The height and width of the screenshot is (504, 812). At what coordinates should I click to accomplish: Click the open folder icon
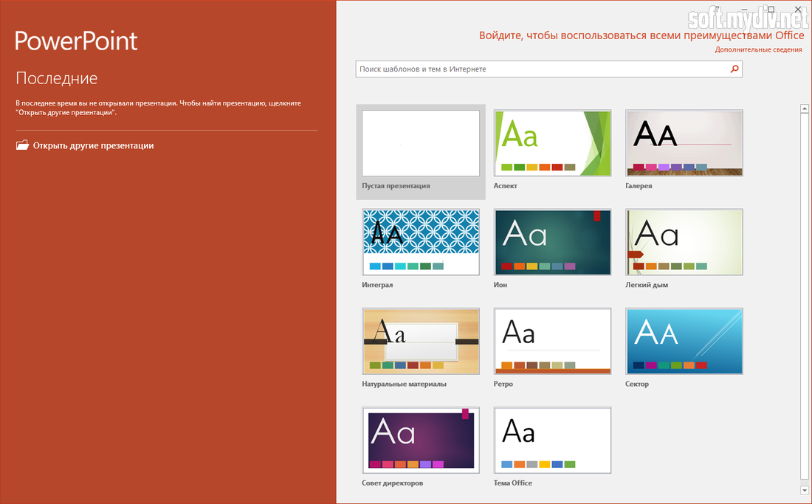pyautogui.click(x=22, y=145)
